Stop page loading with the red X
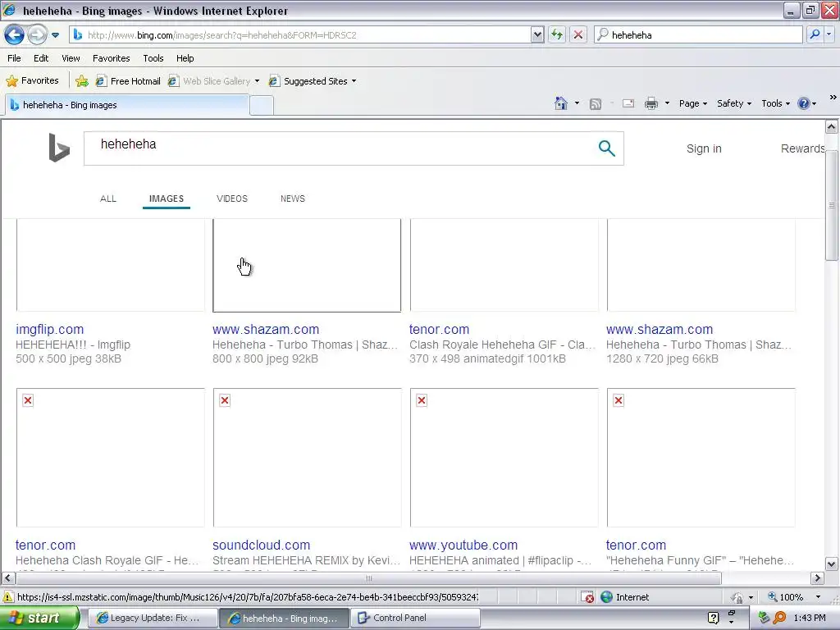Screen dimensions: 840x630 click(578, 34)
